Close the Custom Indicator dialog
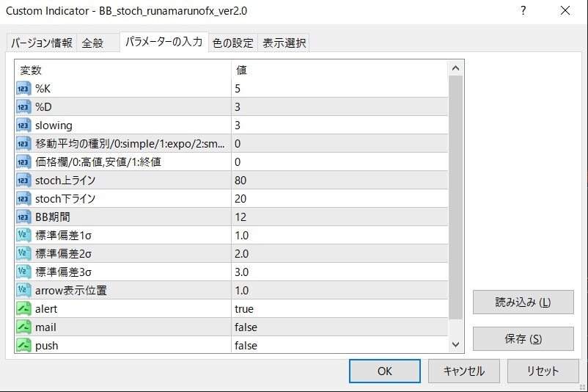 tap(565, 10)
